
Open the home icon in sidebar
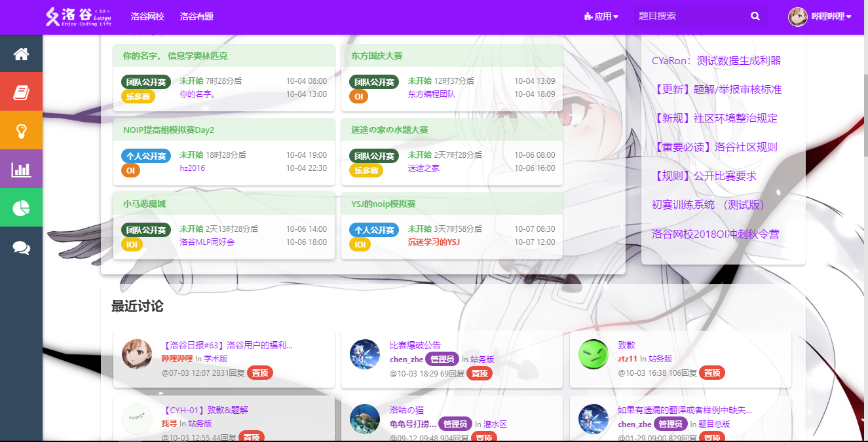(21, 54)
